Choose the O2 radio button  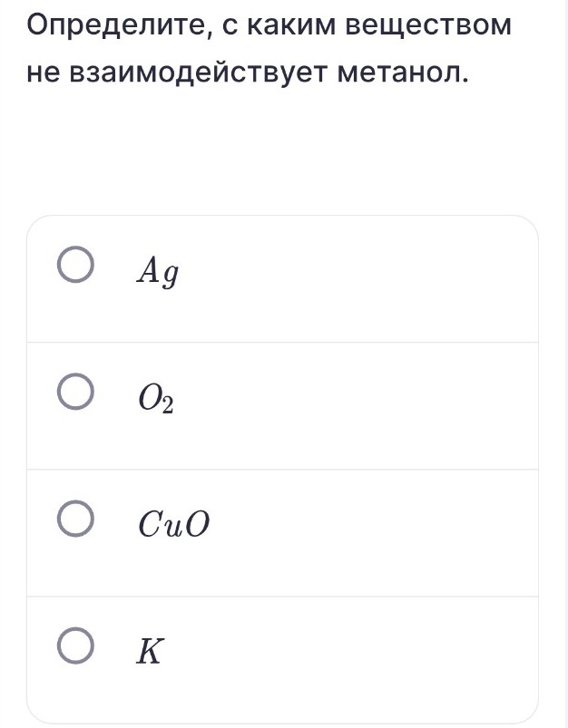click(x=74, y=395)
